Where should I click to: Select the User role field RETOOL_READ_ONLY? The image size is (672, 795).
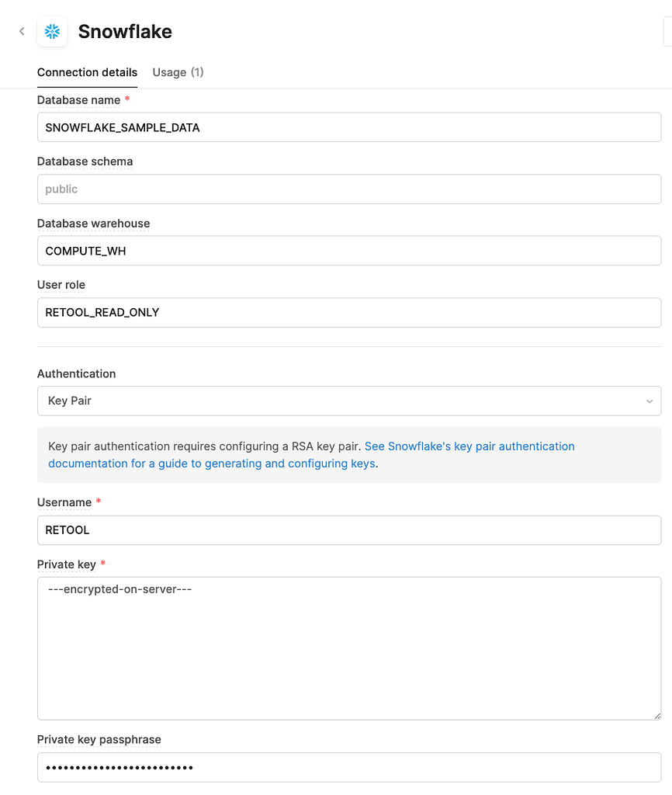[349, 312]
